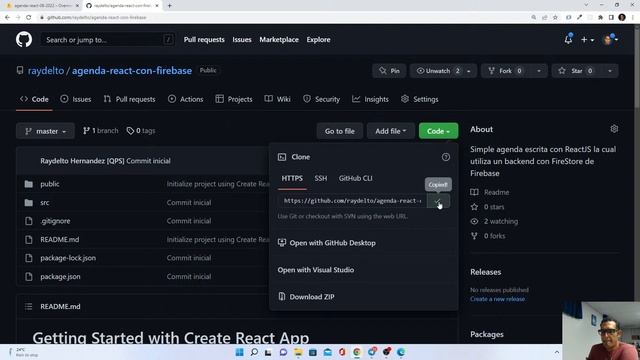The width and height of the screenshot is (640, 360).
Task: Open the package.json file
Action: pos(60,277)
